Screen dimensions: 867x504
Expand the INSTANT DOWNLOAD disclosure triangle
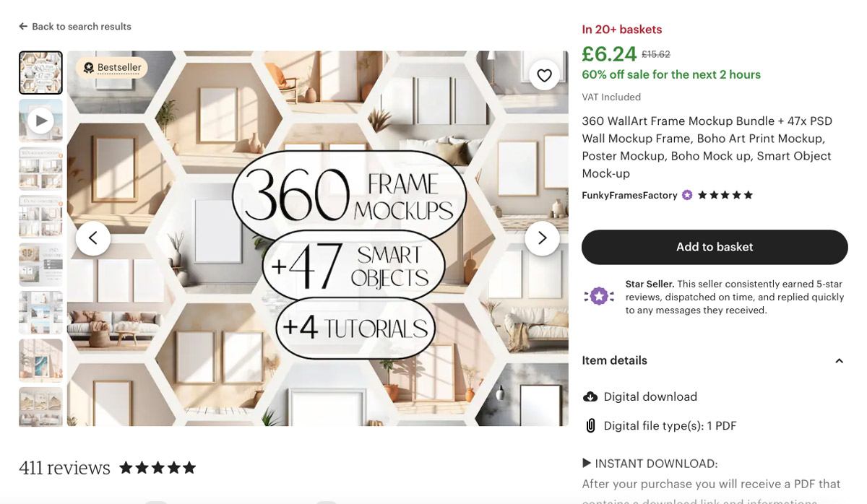(587, 463)
